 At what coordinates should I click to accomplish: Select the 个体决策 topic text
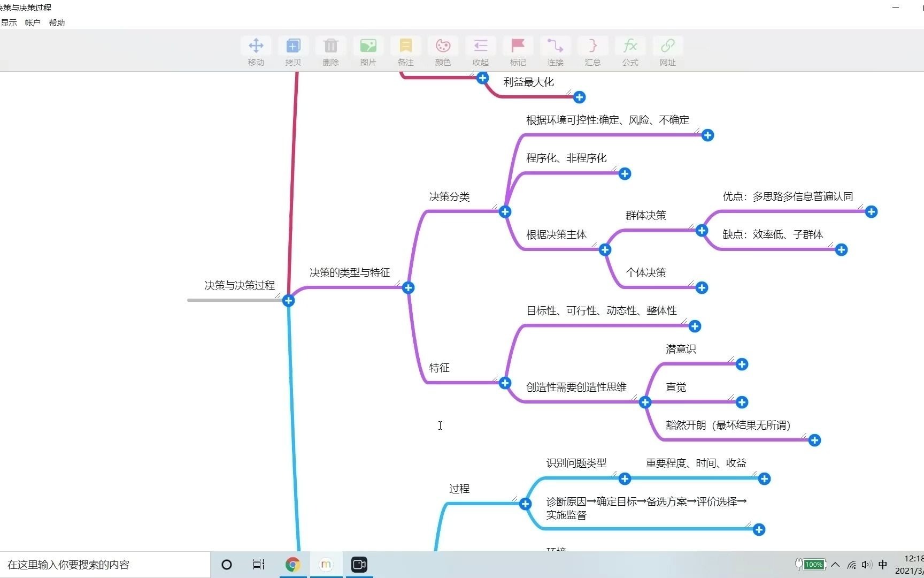(x=646, y=273)
